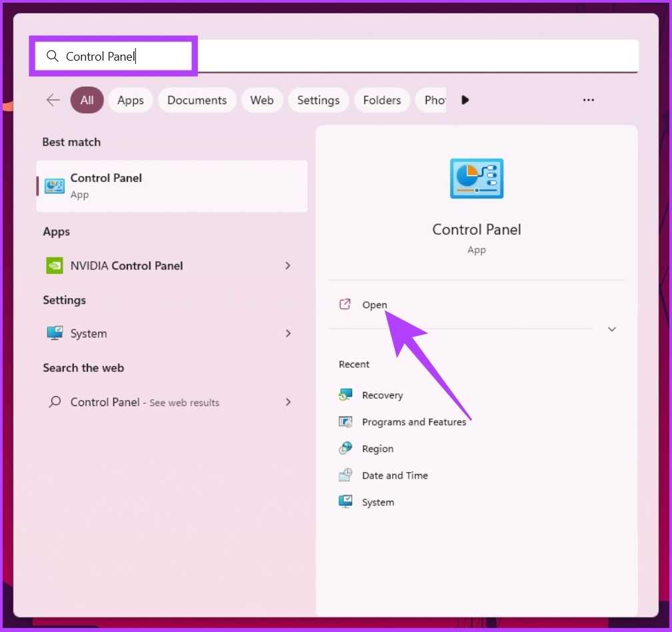
Task: Click Open to launch Control Panel
Action: (x=374, y=305)
